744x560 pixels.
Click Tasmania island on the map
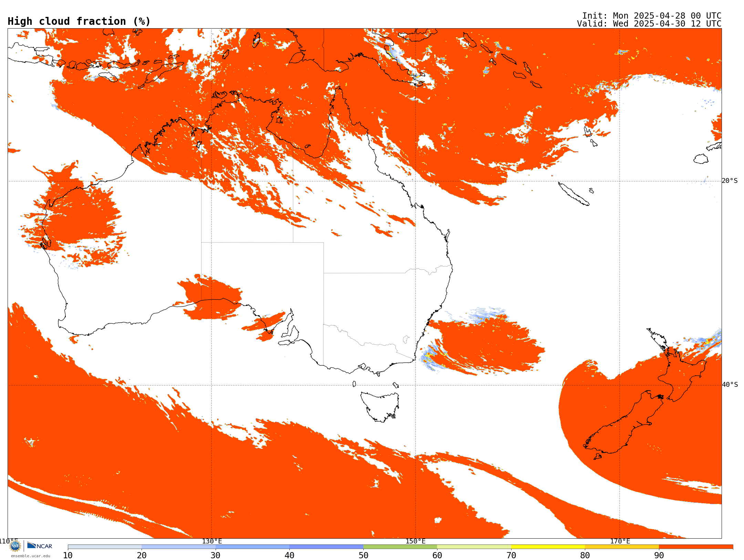[380, 406]
